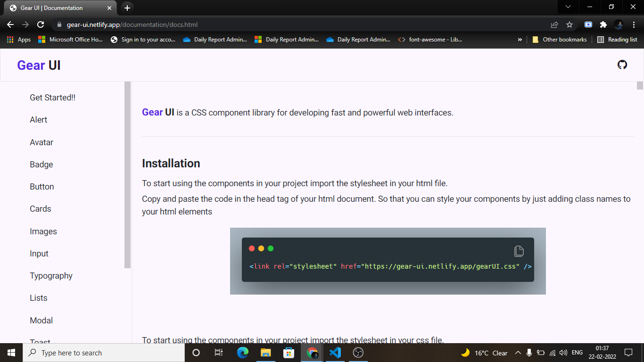The width and height of the screenshot is (644, 362).
Task: Click the sidebar scrollbar
Action: point(127,174)
